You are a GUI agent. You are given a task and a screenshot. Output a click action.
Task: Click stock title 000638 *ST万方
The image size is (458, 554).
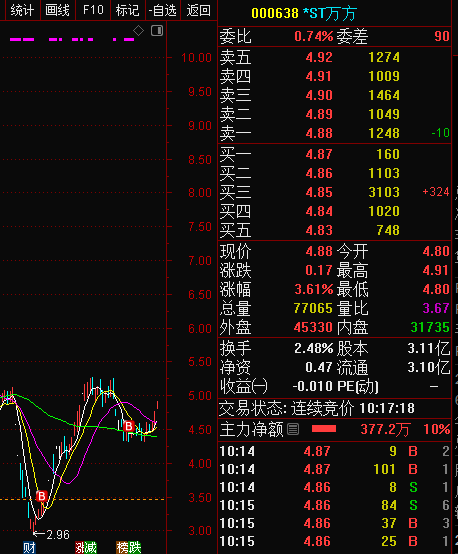(304, 13)
